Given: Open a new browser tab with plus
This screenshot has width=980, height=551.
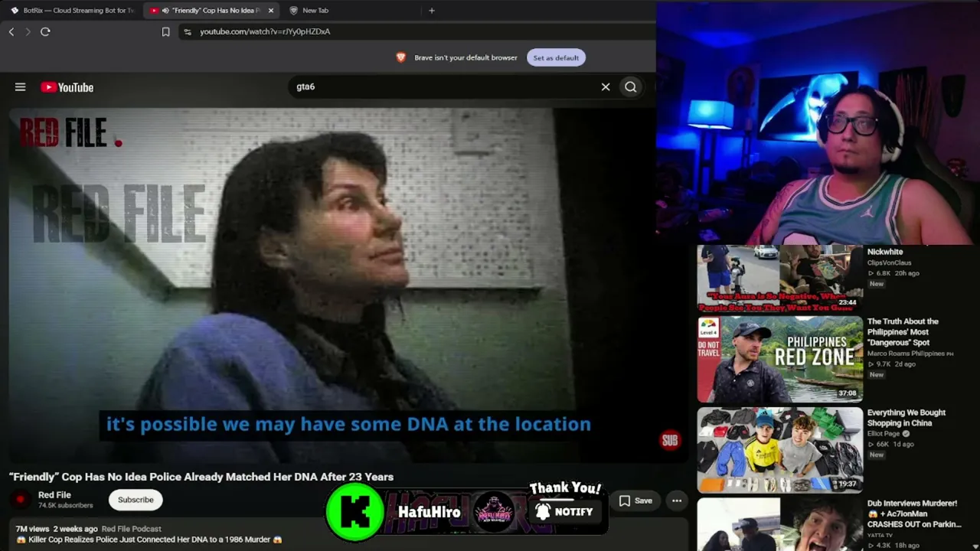Looking at the screenshot, I should [432, 11].
